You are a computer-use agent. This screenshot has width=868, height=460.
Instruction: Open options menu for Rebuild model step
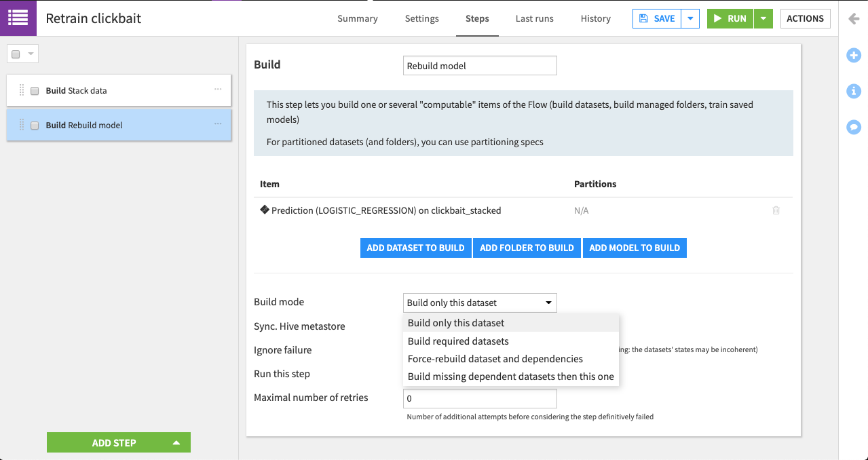pyautogui.click(x=218, y=124)
